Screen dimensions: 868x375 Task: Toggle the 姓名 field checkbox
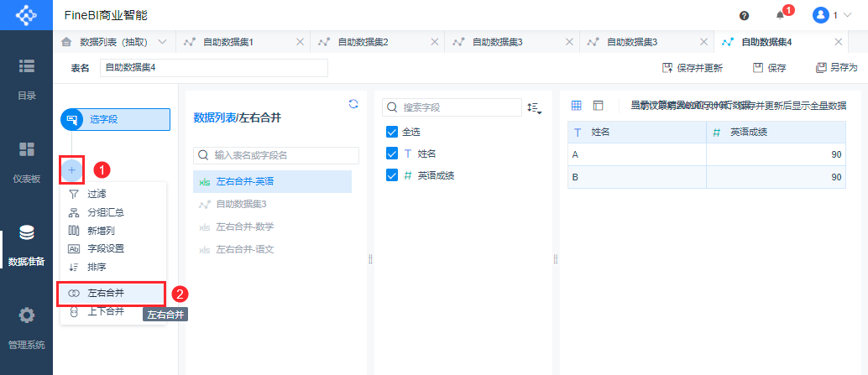pyautogui.click(x=392, y=154)
